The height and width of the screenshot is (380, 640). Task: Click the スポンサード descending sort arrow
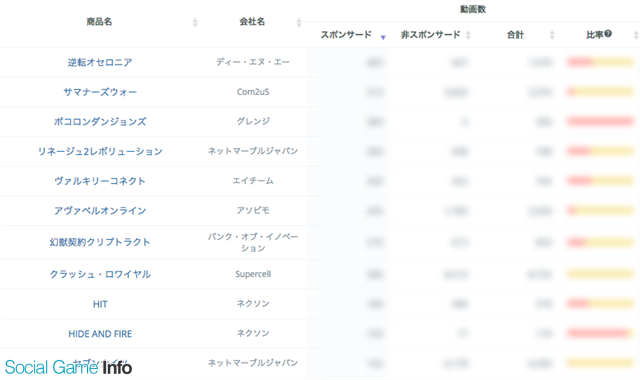click(383, 38)
